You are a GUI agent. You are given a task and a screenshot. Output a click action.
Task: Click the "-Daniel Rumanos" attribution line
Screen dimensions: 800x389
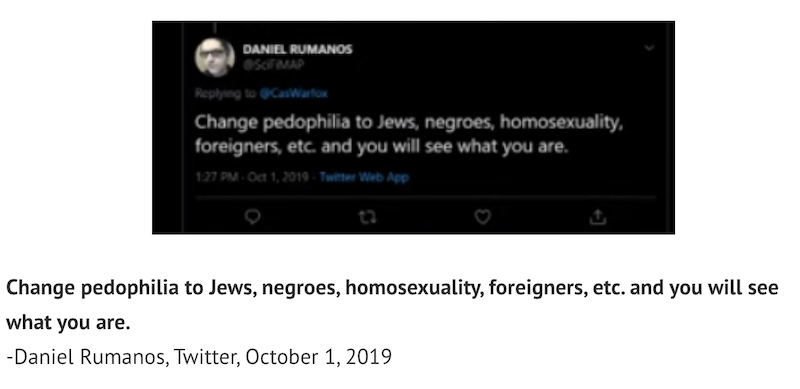86,356
